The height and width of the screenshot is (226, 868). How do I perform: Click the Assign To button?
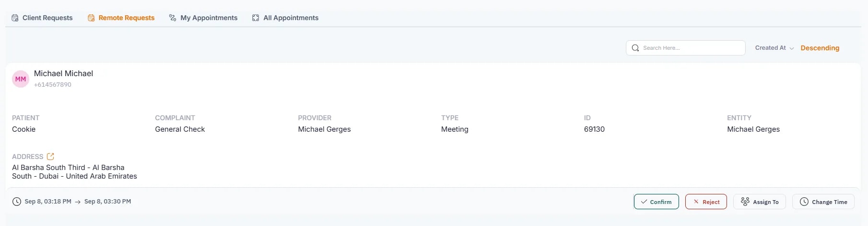tap(760, 202)
